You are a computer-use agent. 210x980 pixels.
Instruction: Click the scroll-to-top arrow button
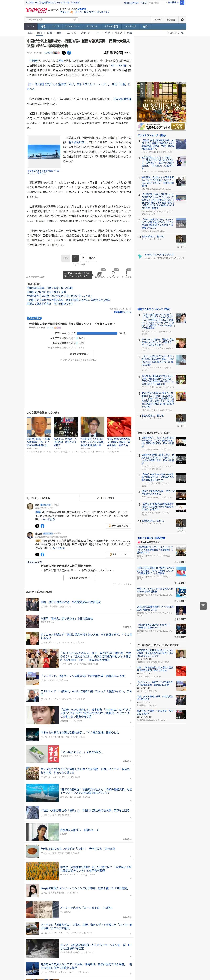pyautogui.click(x=203, y=606)
